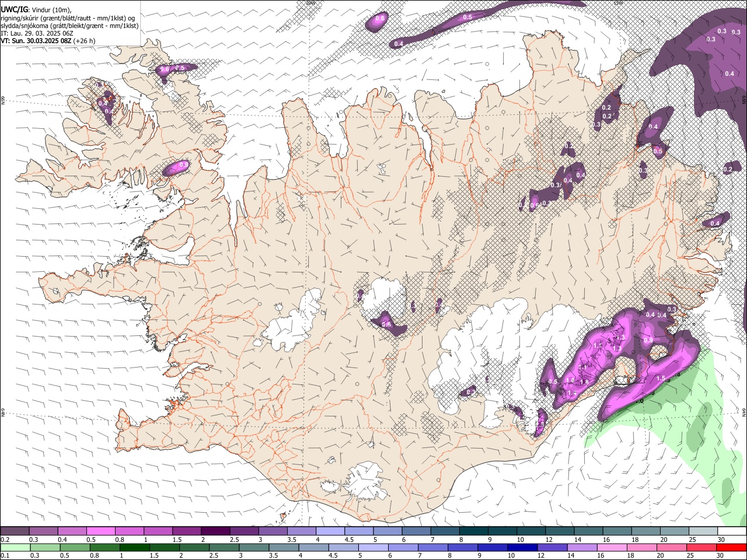Screen dimensions: 747x560
Task: Click the white swatch labeled 30 in upper legend row
Action: pos(732,531)
